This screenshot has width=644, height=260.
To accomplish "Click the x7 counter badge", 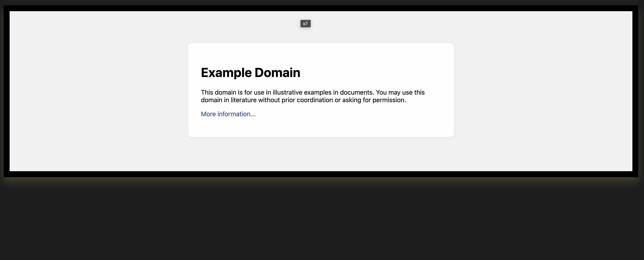I will click(x=305, y=24).
